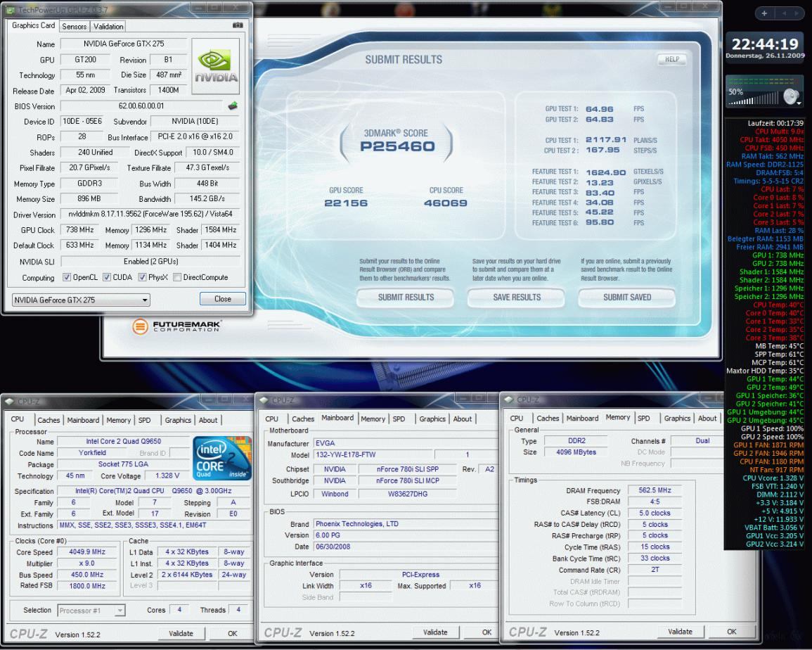Image resolution: width=812 pixels, height=650 pixels.
Task: Click the left CPU-Z window title icon
Action: point(9,401)
